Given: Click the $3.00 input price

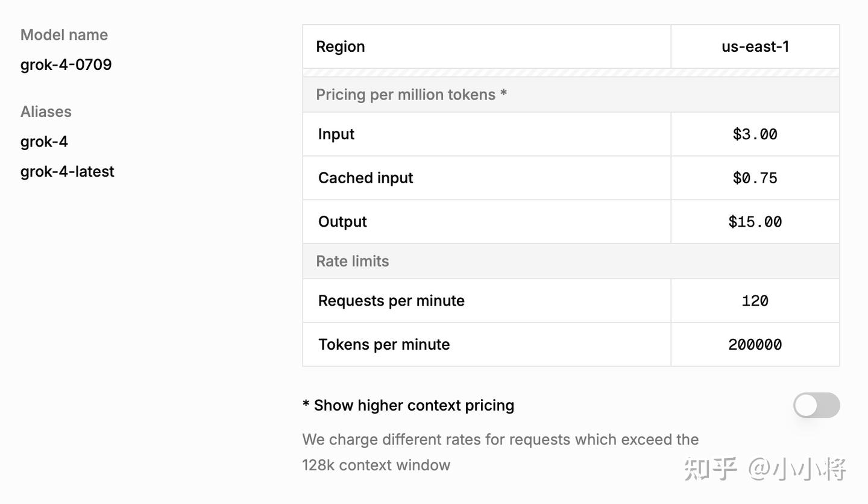Looking at the screenshot, I should [755, 134].
